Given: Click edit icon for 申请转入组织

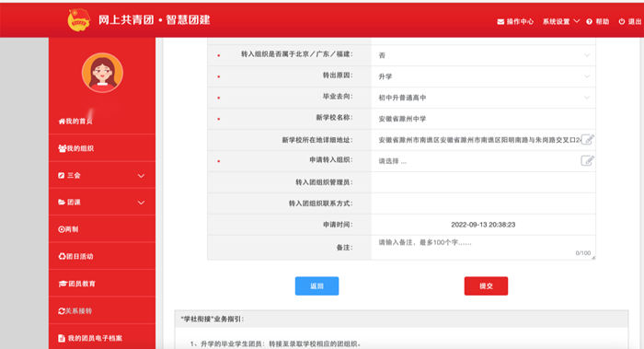Looking at the screenshot, I should coord(587,160).
